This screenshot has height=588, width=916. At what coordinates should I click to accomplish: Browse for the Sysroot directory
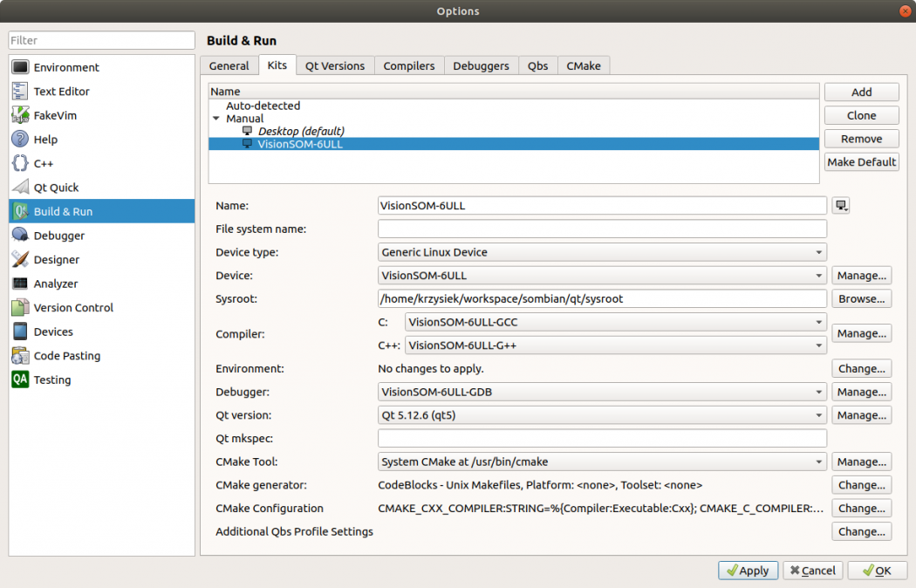click(861, 298)
